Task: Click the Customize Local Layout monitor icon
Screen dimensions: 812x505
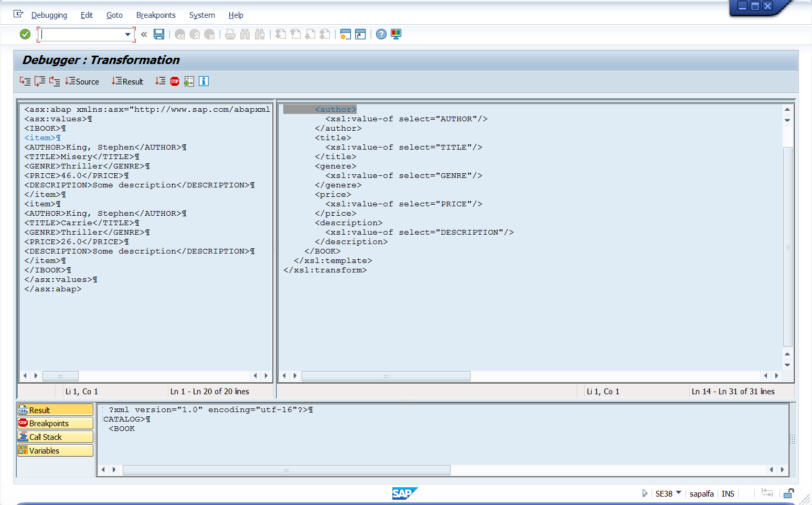Action: [396, 34]
